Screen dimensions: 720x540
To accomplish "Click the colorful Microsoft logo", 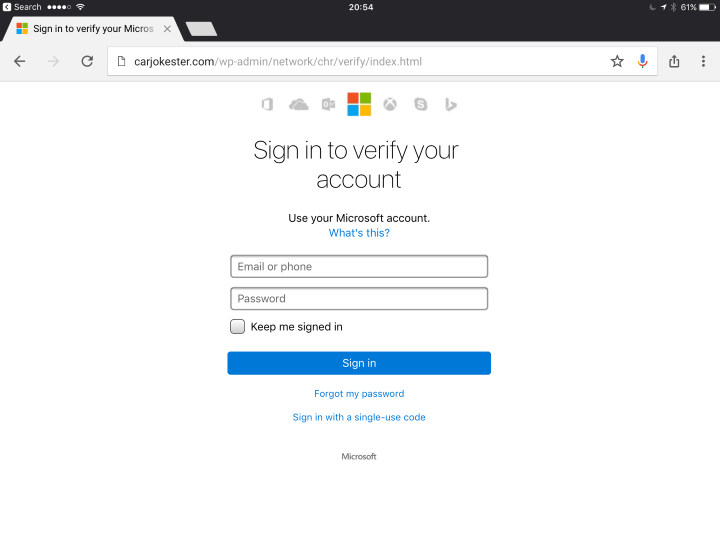I will pyautogui.click(x=359, y=104).
